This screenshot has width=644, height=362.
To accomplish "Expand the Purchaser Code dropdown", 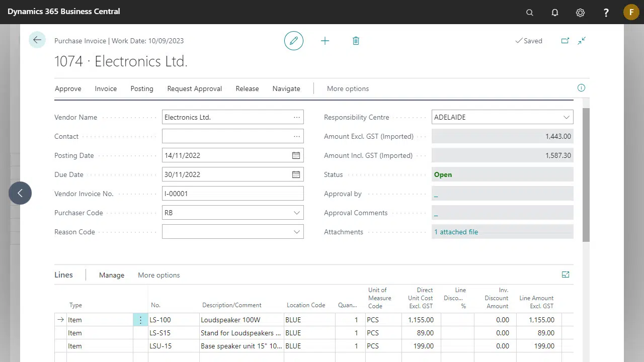I will (297, 212).
